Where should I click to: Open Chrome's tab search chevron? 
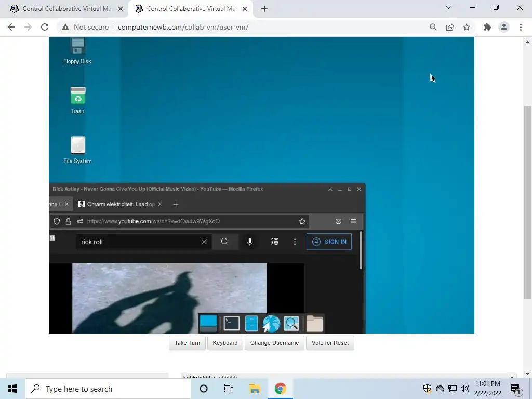(448, 7)
